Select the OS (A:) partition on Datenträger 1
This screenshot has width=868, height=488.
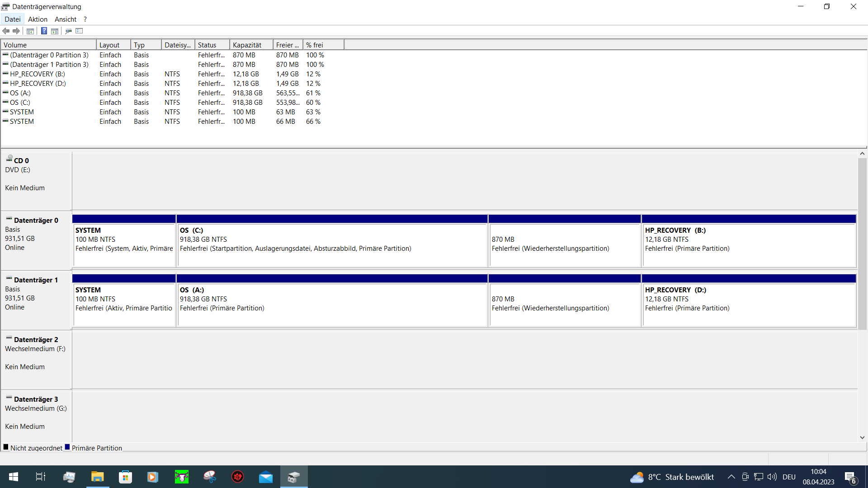pyautogui.click(x=332, y=304)
